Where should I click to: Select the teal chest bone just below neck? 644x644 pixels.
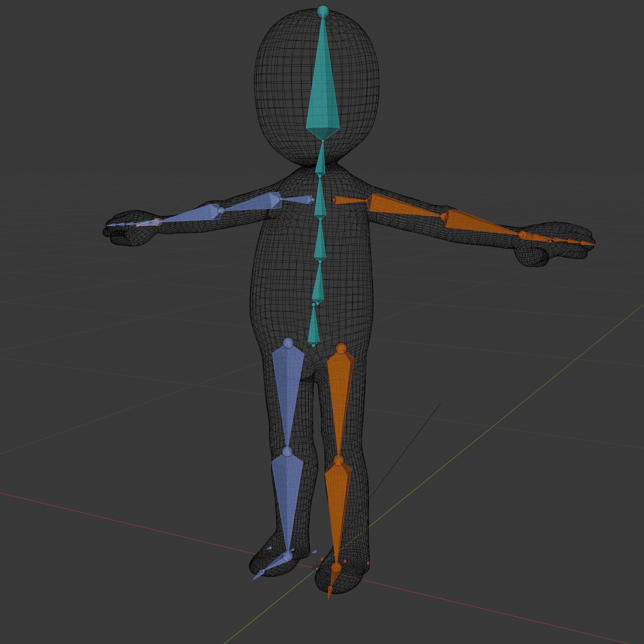point(321,197)
